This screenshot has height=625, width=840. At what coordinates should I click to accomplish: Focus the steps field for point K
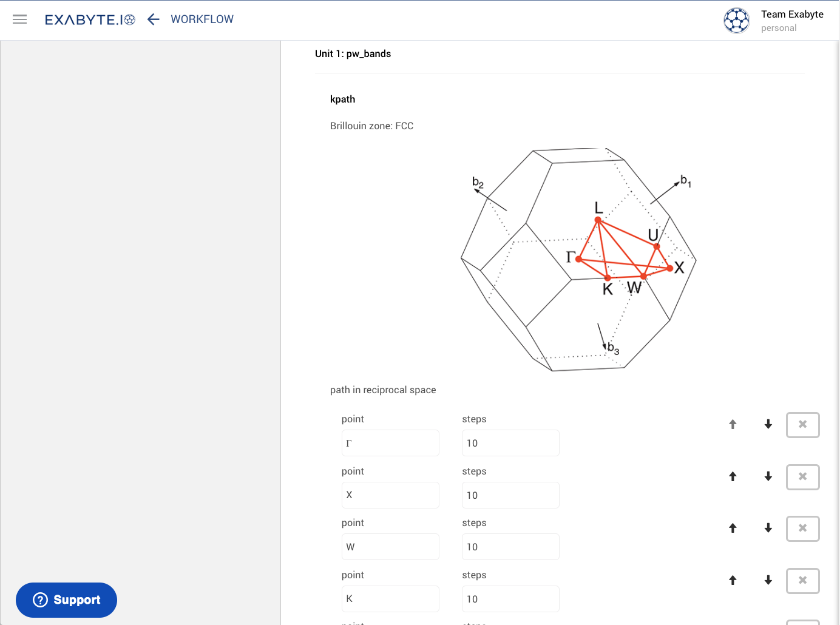(510, 599)
